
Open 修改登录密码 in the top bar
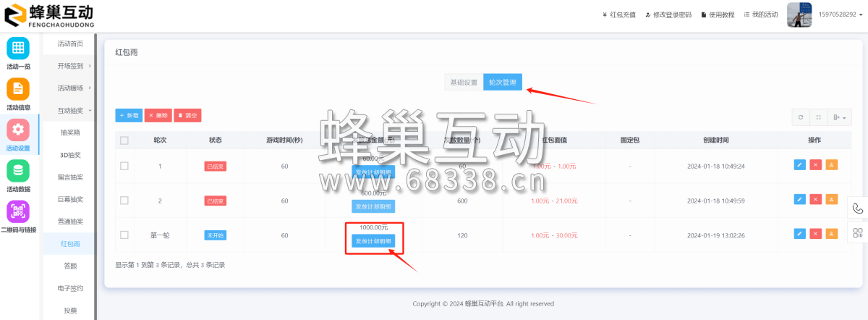click(668, 14)
